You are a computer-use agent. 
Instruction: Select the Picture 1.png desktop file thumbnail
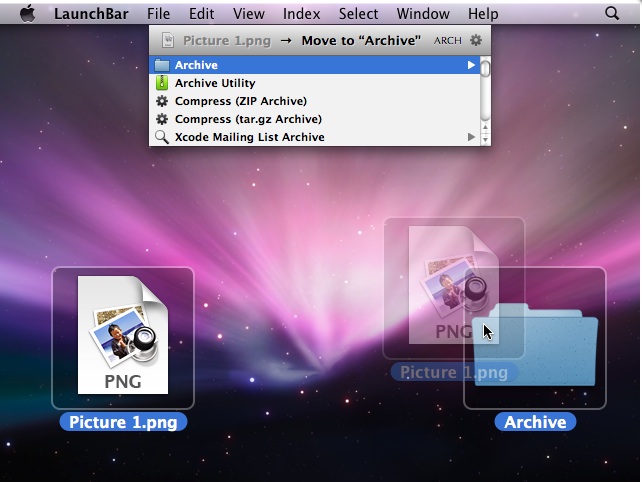123,336
